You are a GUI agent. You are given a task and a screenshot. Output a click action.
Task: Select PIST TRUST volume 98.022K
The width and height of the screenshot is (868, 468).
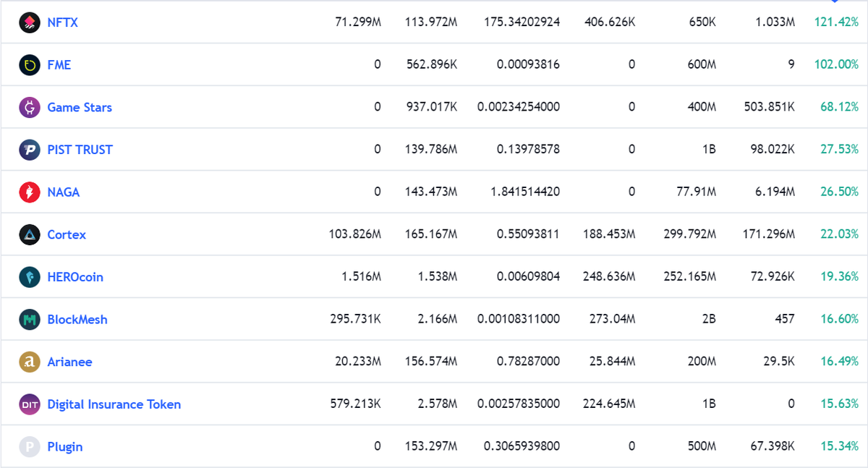[773, 150]
